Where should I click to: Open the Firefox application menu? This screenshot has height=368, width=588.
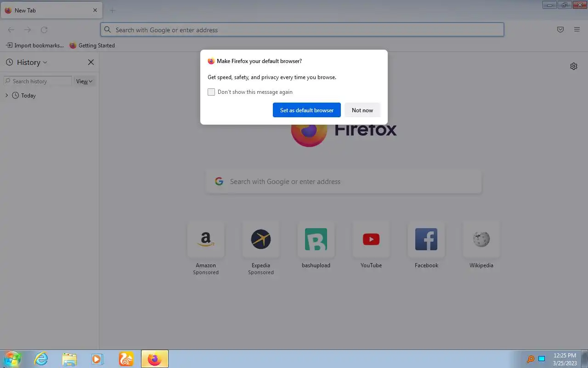coord(577,29)
